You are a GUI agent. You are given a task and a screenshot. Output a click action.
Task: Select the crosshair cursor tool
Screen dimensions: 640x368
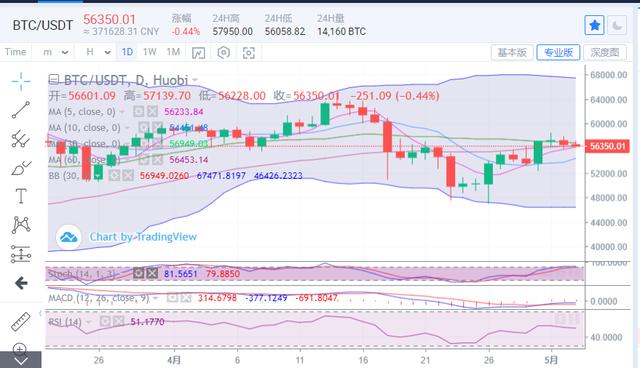tap(21, 81)
